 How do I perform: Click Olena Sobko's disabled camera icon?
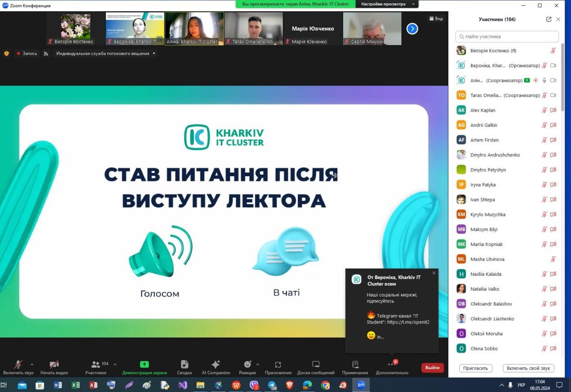pos(553,348)
